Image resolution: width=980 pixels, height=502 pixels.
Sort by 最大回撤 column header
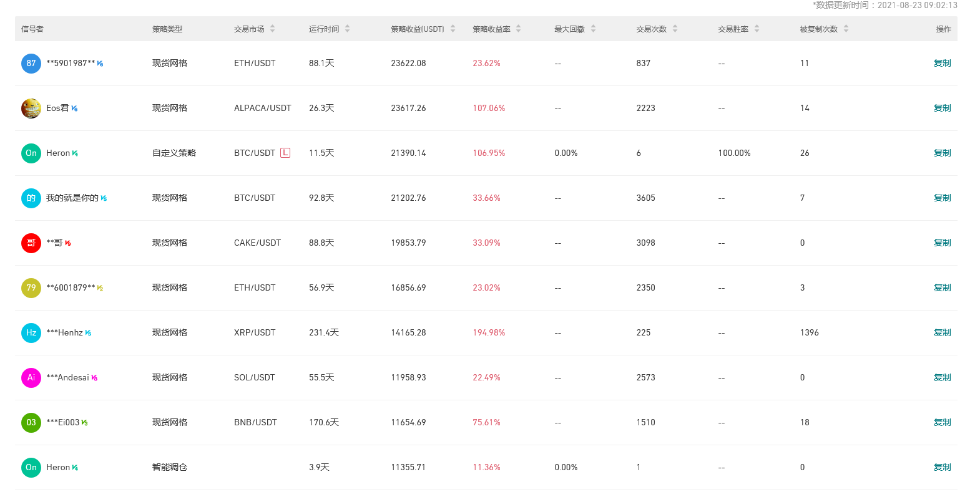pyautogui.click(x=593, y=29)
